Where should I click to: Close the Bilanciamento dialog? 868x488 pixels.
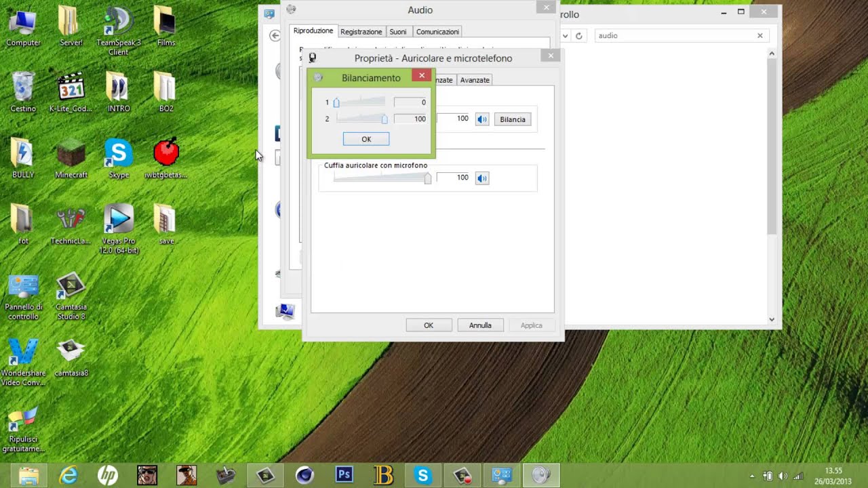pyautogui.click(x=422, y=75)
